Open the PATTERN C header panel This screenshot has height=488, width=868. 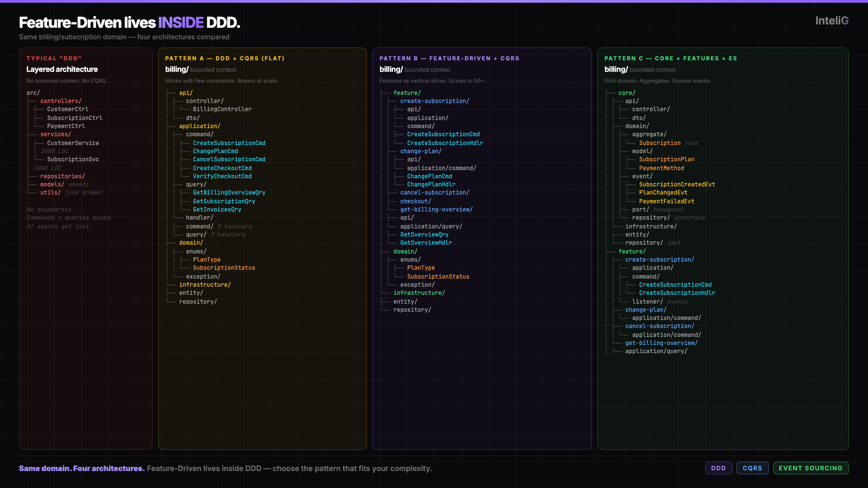point(671,58)
